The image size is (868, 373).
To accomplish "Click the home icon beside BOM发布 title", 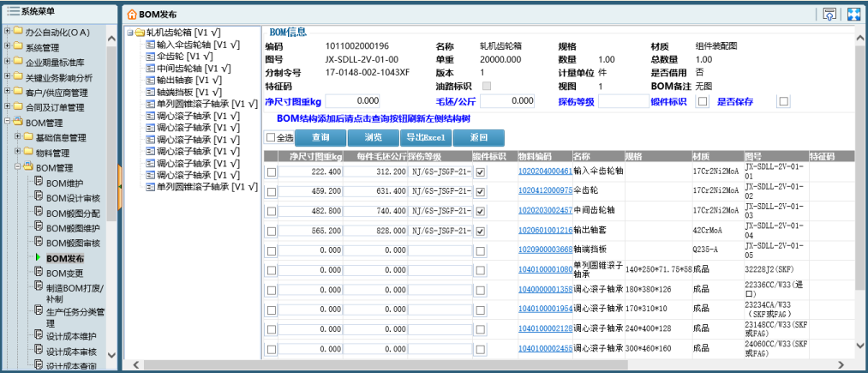I will tap(131, 15).
